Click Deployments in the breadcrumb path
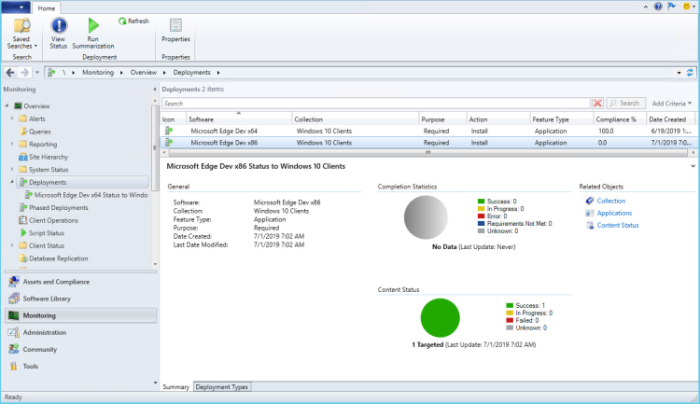The image size is (700, 404). 192,72
